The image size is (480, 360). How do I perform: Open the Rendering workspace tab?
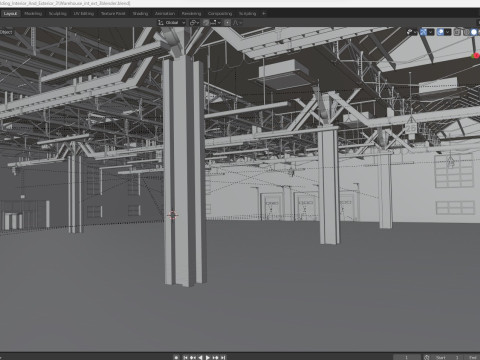191,14
